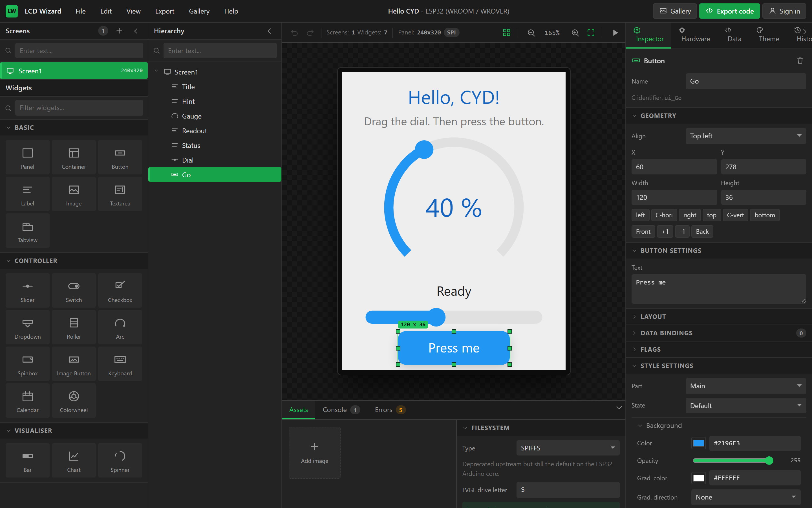The height and width of the screenshot is (508, 812).
Task: Open the Errors tab
Action: click(x=390, y=410)
